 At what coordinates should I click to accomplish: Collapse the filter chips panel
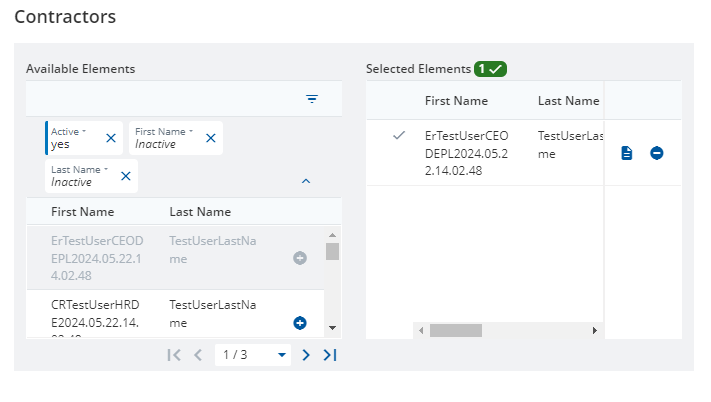306,181
